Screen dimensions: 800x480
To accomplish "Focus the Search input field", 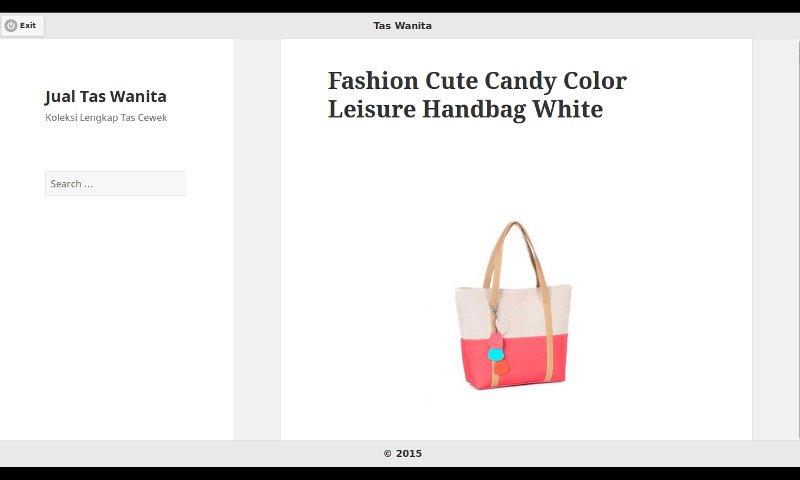I will [116, 184].
